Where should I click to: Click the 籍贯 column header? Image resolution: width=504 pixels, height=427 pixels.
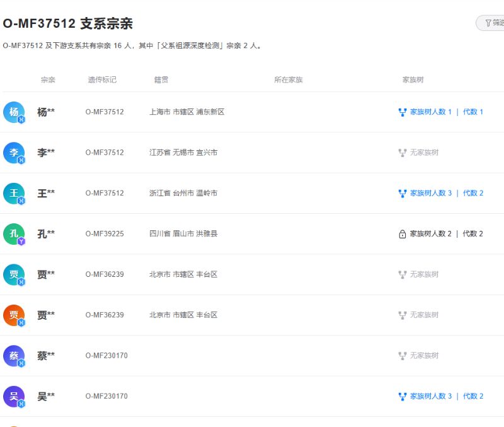click(x=161, y=80)
